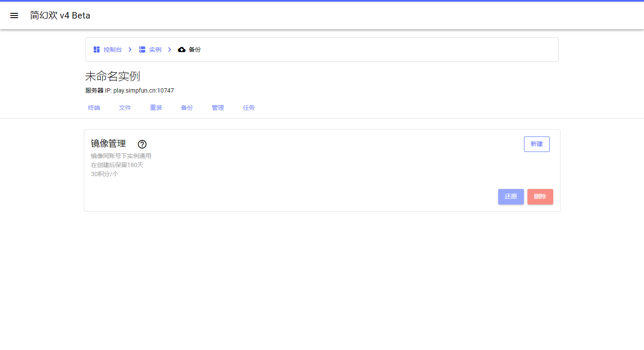The image size is (644, 350).
Task: Open the help icon next to 镜像管理
Action: coord(142,144)
